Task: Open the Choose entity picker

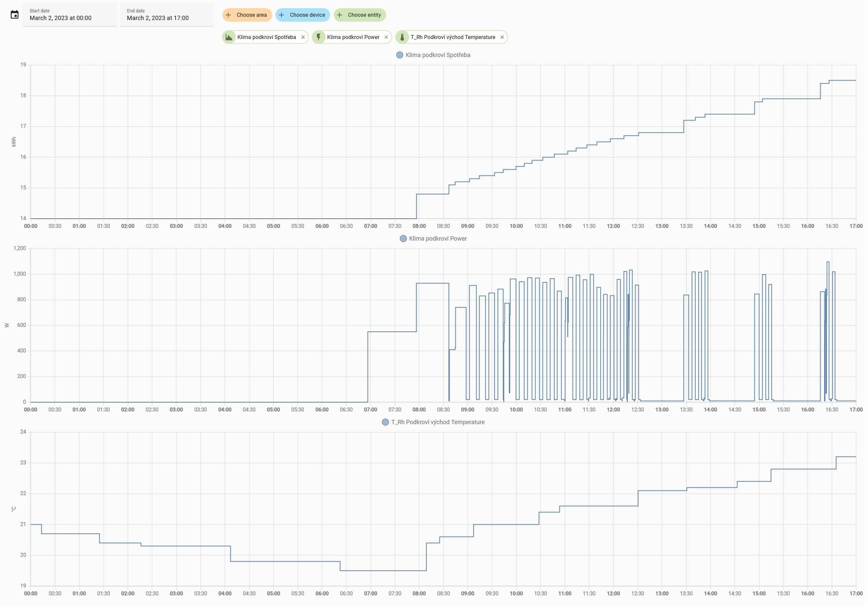Action: 364,15
